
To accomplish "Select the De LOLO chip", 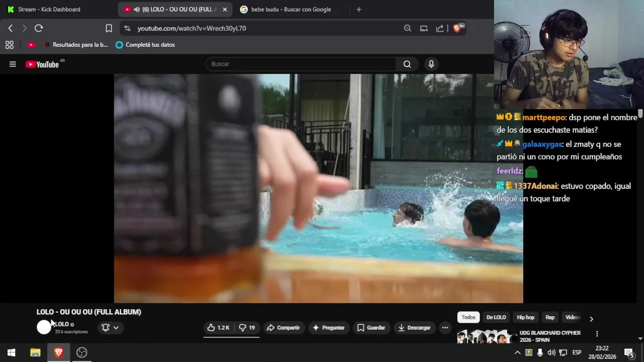I will coord(496,317).
